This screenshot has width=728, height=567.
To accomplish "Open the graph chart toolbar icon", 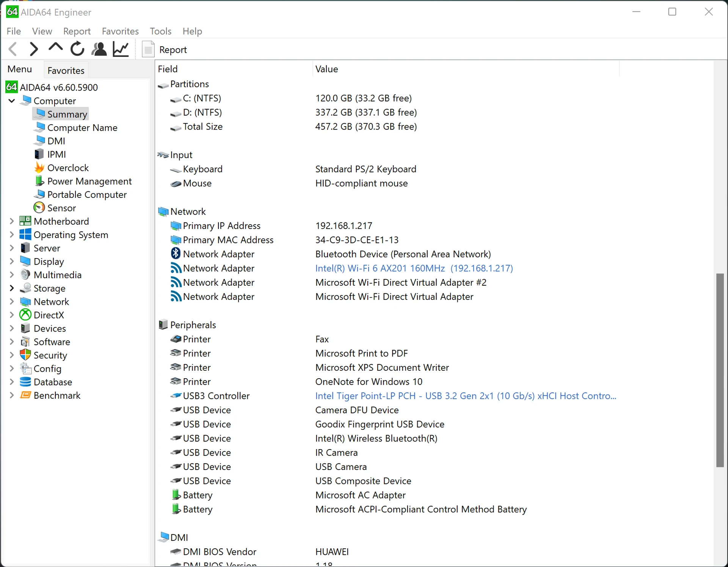I will click(x=121, y=49).
